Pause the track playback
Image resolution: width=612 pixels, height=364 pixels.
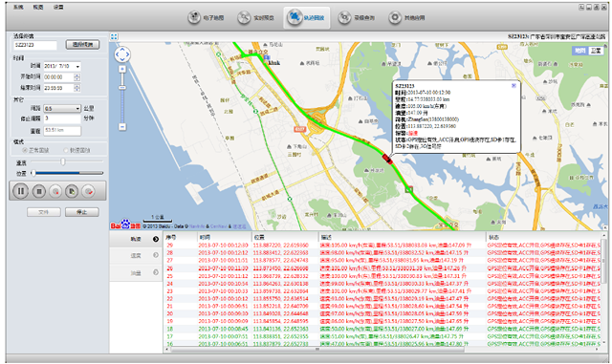(20, 191)
